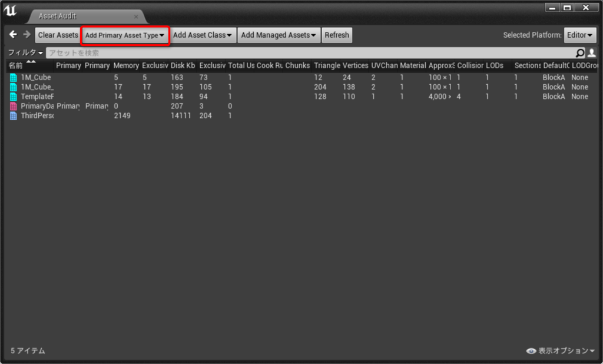The image size is (603, 364).
Task: Sort by Memory column header
Action: tap(126, 65)
